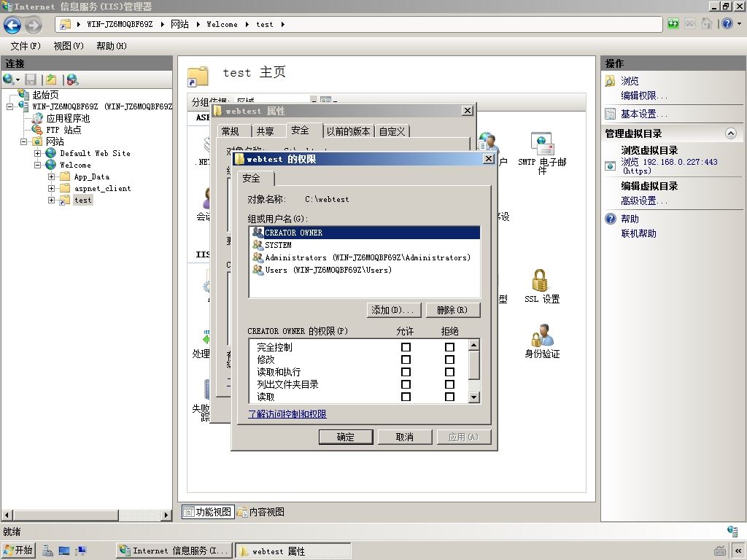747x560 pixels.
Task: Collapse the WIN-JZ6MOQBF69Z server node
Action: [x=10, y=106]
